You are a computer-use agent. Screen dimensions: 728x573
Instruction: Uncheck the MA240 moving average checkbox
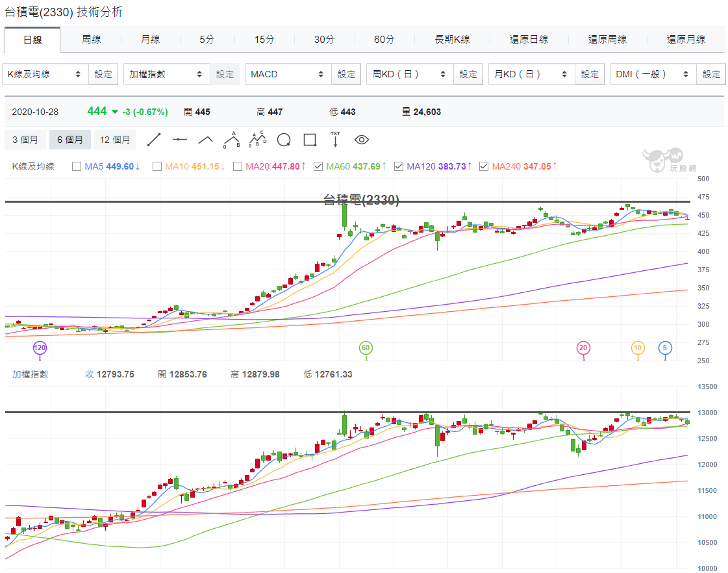click(484, 166)
